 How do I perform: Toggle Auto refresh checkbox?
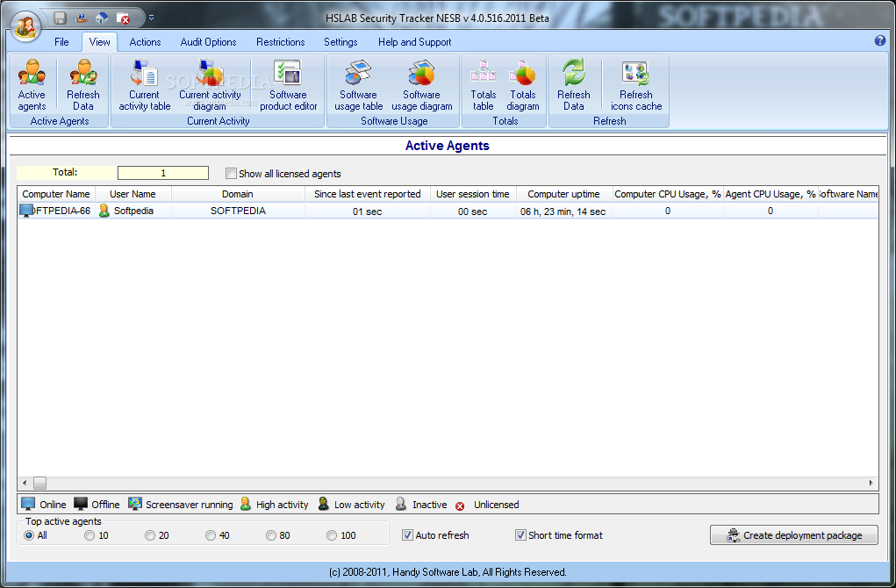click(x=407, y=534)
